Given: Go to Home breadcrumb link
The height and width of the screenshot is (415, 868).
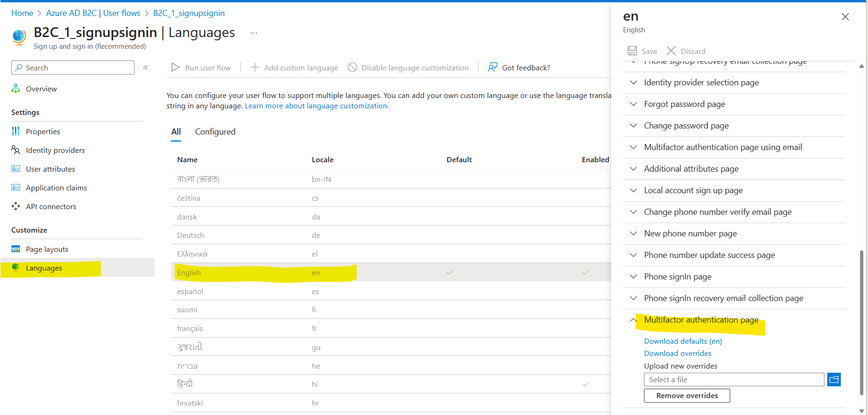Looking at the screenshot, I should [22, 13].
